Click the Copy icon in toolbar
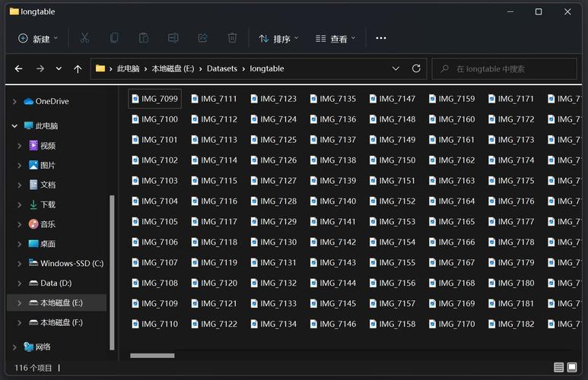This screenshot has width=588, height=380. pos(114,38)
